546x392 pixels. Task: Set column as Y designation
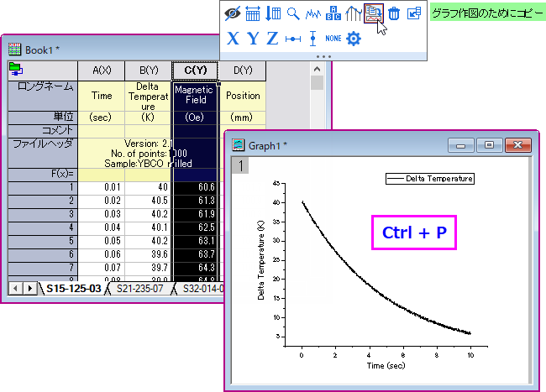tap(253, 39)
